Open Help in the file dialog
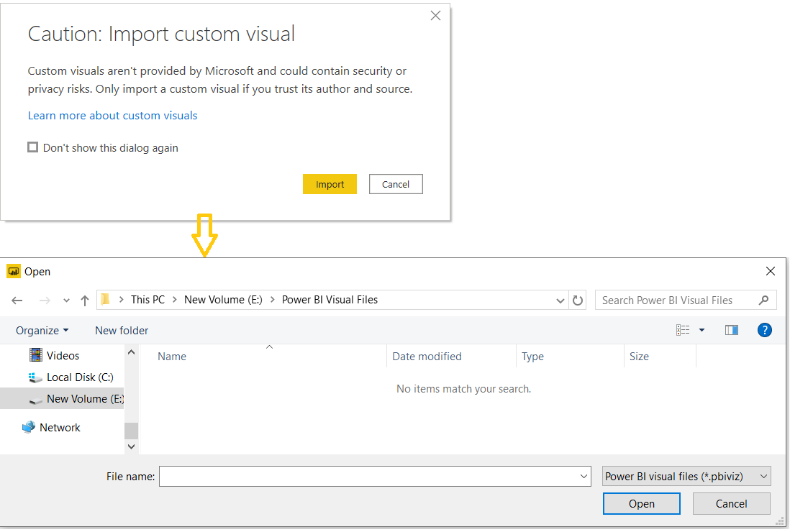 [765, 329]
